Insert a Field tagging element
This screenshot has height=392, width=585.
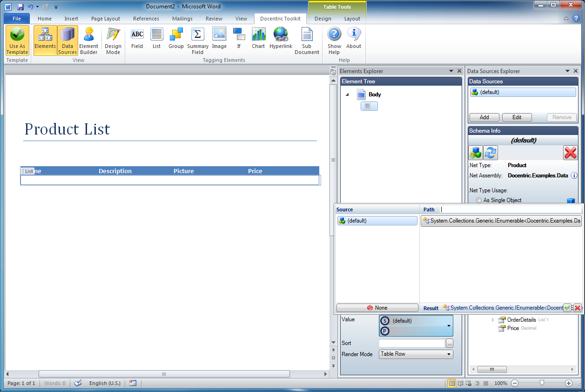pyautogui.click(x=137, y=38)
